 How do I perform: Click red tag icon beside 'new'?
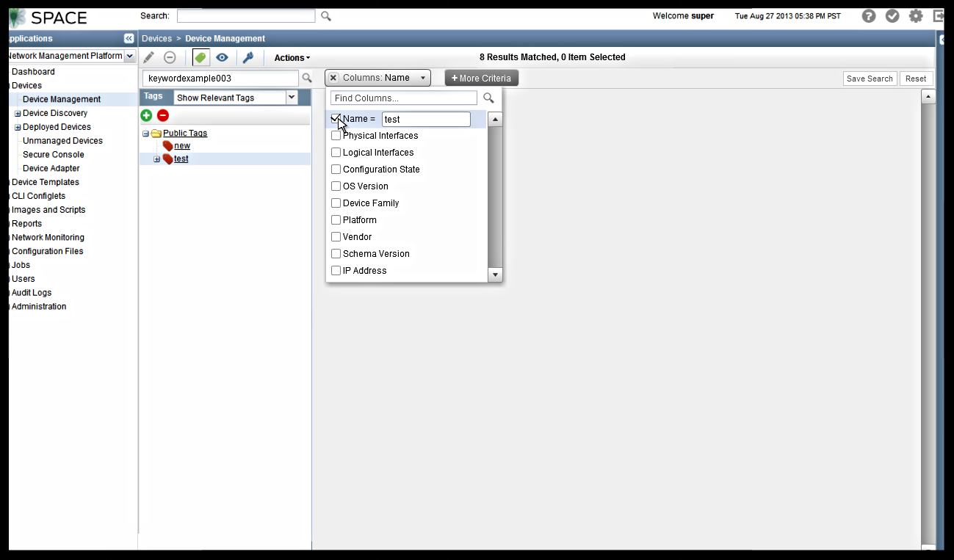click(x=167, y=146)
